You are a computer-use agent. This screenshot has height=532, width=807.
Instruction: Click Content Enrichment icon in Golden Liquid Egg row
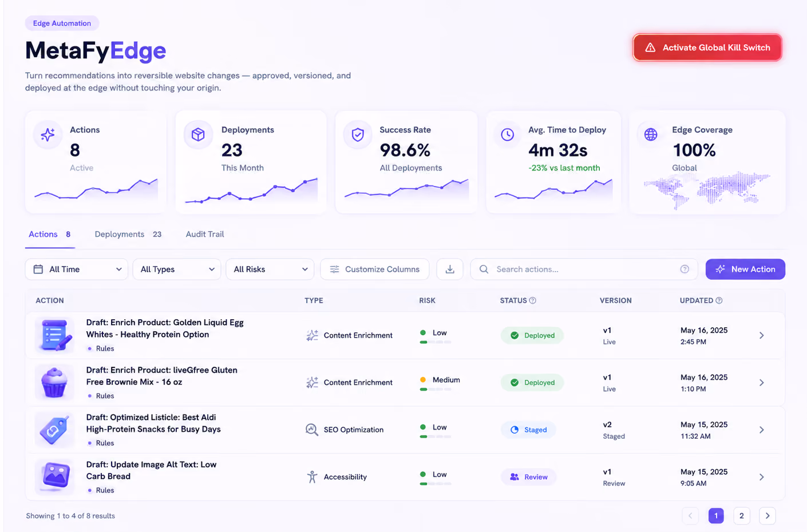[x=312, y=335]
